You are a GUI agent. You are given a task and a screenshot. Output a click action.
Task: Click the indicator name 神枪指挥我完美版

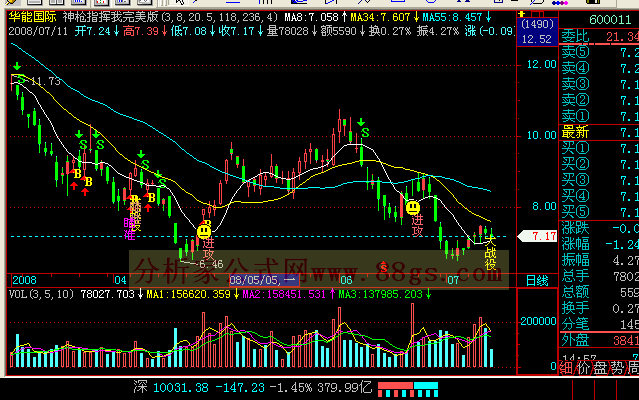coord(110,17)
